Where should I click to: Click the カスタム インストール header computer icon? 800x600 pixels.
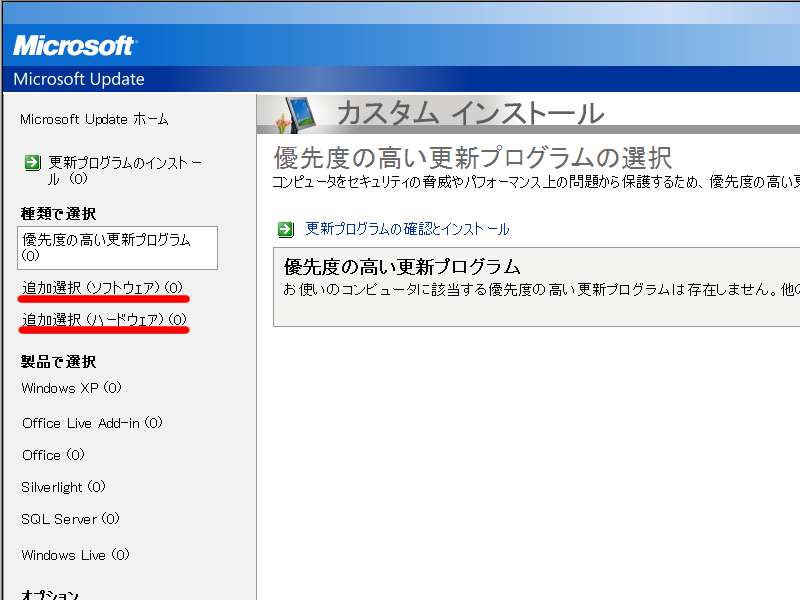tap(297, 114)
